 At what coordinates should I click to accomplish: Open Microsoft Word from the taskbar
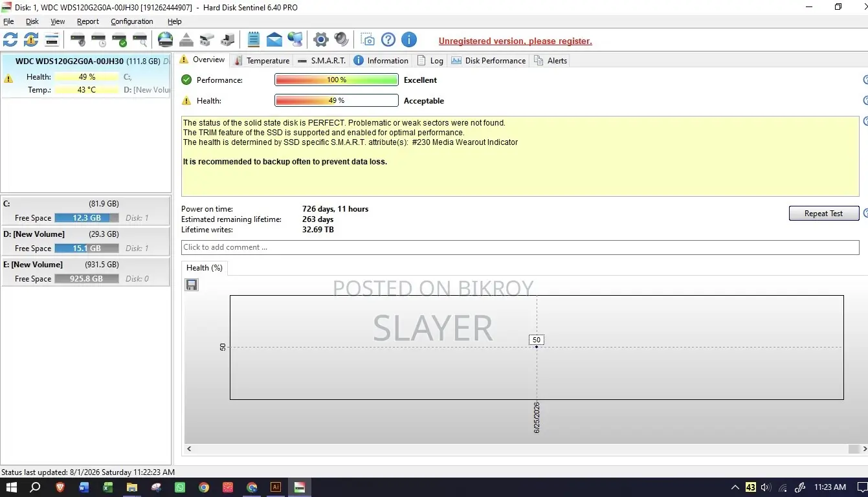[x=84, y=487]
